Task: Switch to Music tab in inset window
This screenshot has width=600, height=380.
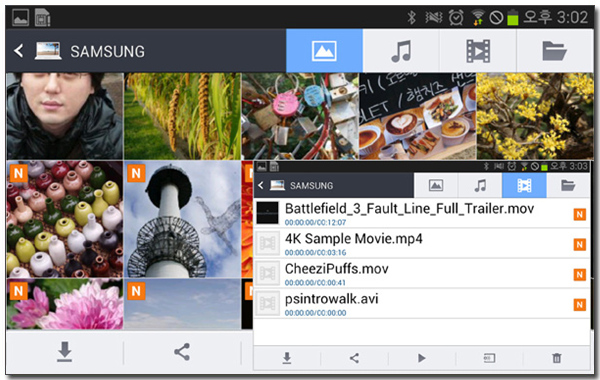Action: (x=480, y=185)
